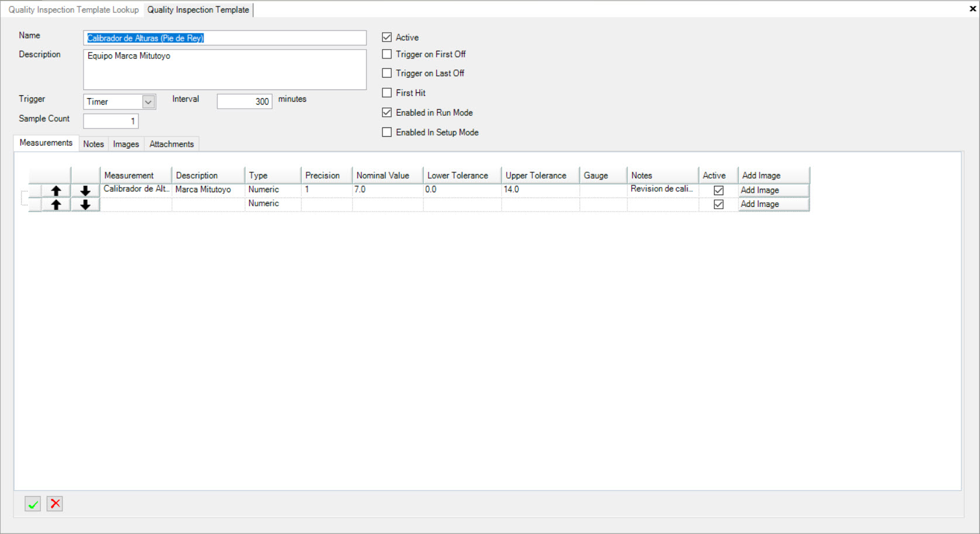Image resolution: width=980 pixels, height=534 pixels.
Task: Open the Images tab
Action: coord(126,144)
